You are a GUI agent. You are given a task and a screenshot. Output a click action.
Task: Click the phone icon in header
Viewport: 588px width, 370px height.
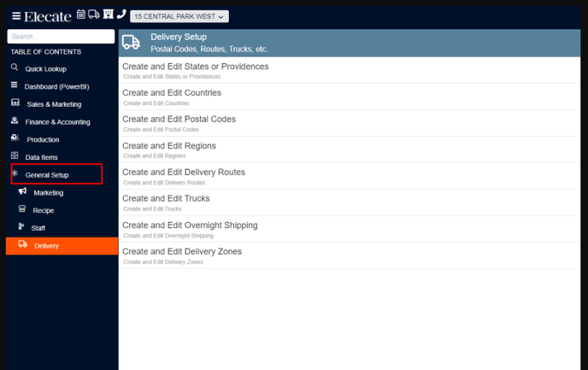121,15
